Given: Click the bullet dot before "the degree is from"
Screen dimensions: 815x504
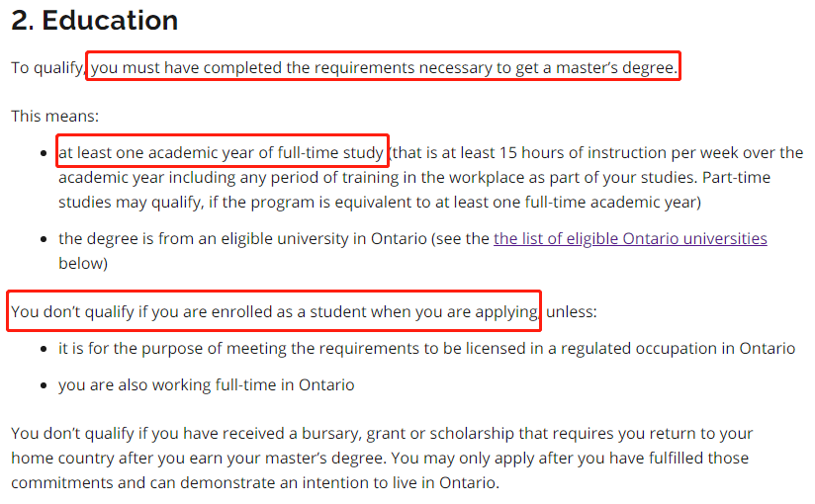Looking at the screenshot, I should pos(44,239).
